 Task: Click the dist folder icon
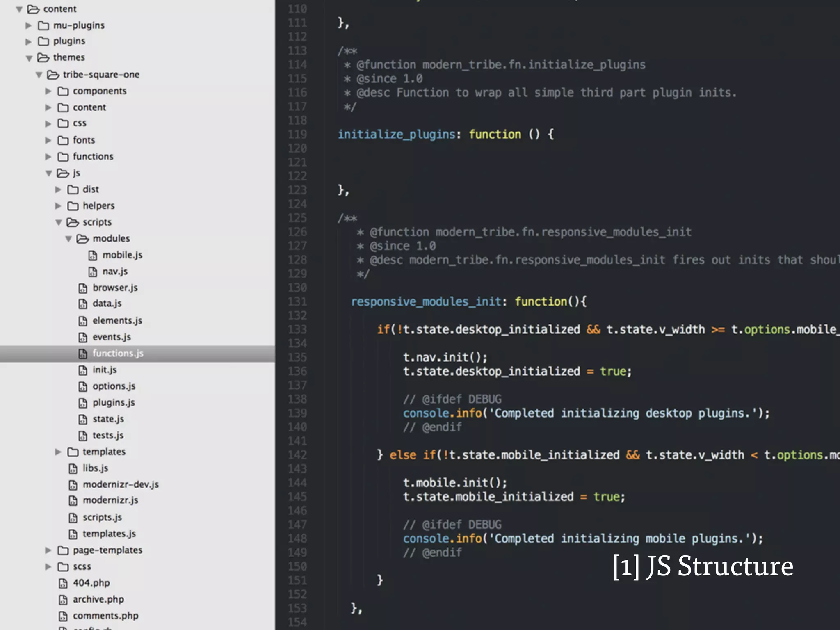[x=73, y=189]
